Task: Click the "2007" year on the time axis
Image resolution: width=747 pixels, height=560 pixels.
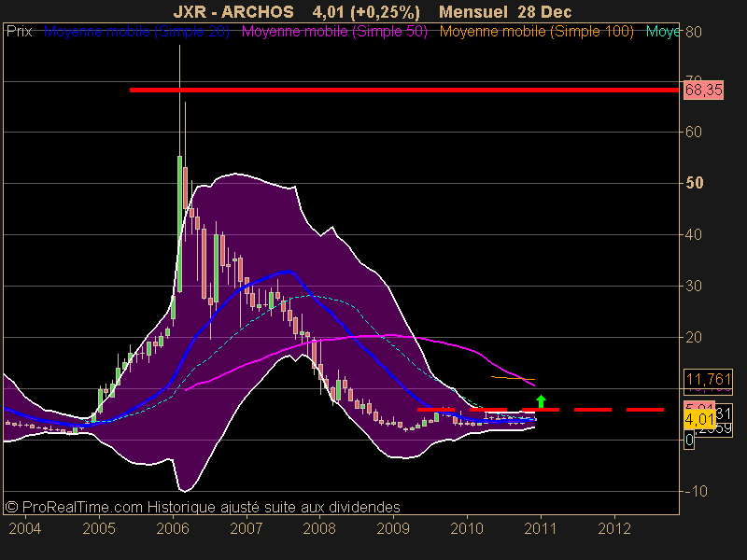Action: (247, 528)
